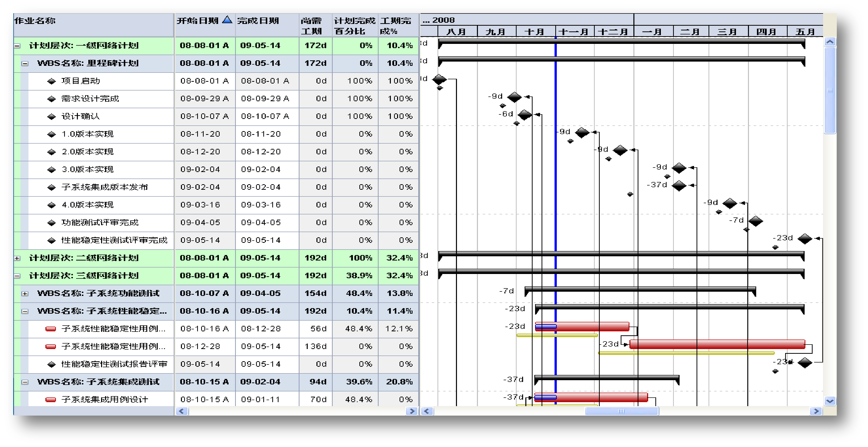868x447 pixels.
Task: Select the 性能稳定性测试评审完成 diamond in Gantt chart
Action: point(805,239)
